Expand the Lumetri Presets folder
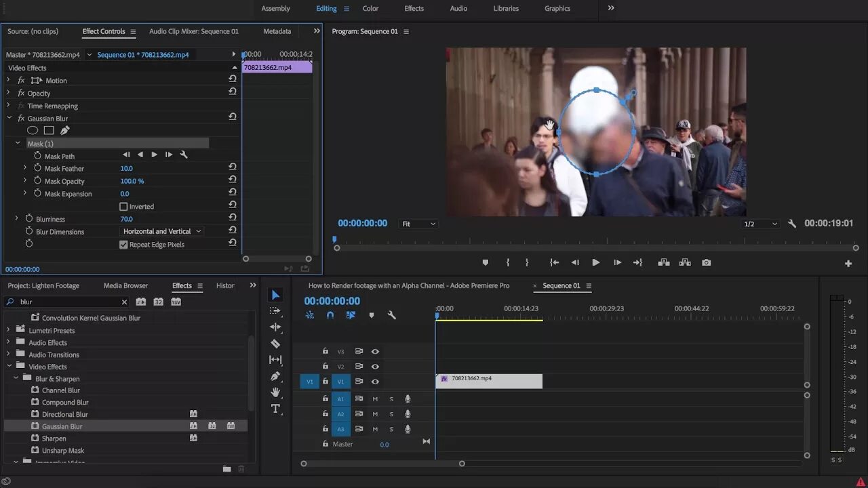This screenshot has height=488, width=868. point(8,331)
